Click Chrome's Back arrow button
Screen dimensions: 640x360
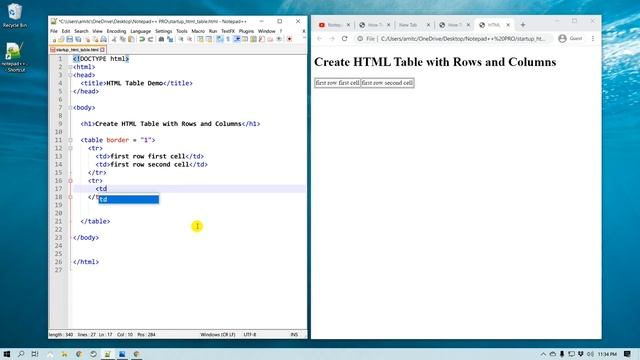coord(320,38)
